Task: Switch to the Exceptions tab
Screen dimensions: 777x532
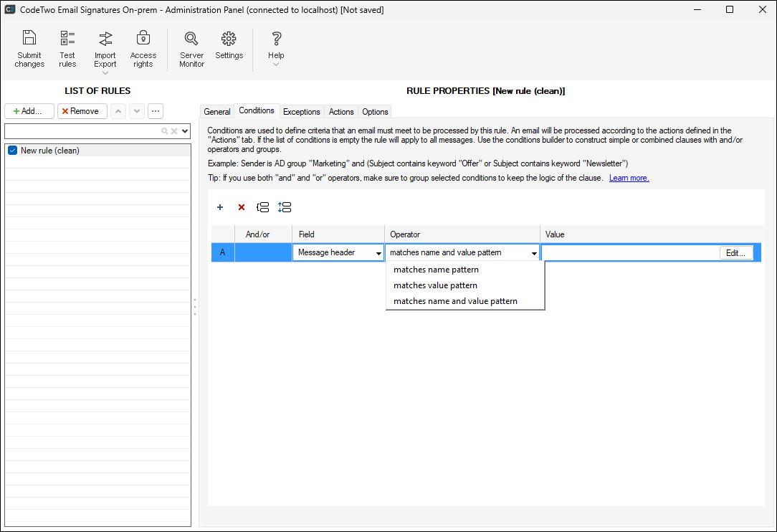Action: tap(301, 112)
